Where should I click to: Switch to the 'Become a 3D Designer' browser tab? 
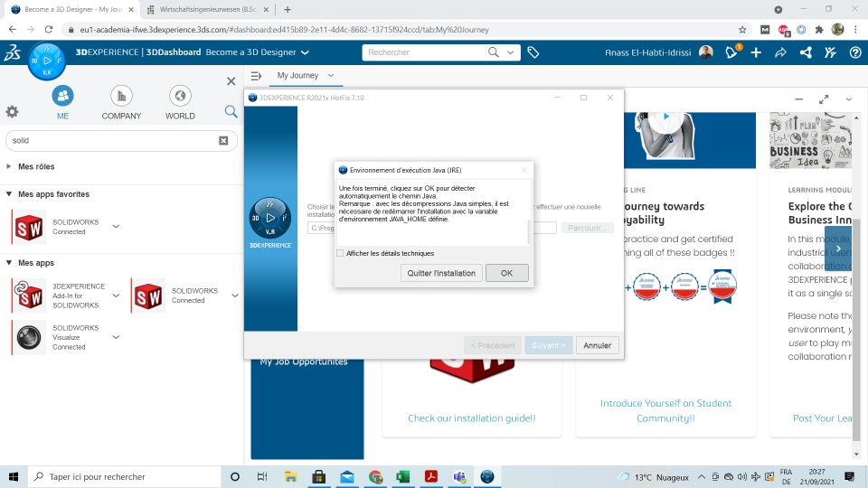(72, 9)
